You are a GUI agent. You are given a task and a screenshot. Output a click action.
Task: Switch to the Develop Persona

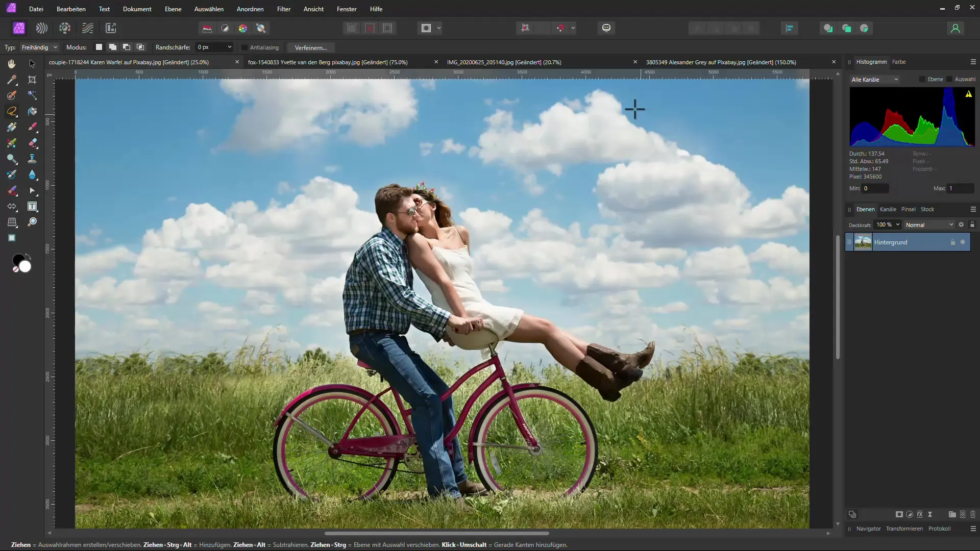click(65, 28)
